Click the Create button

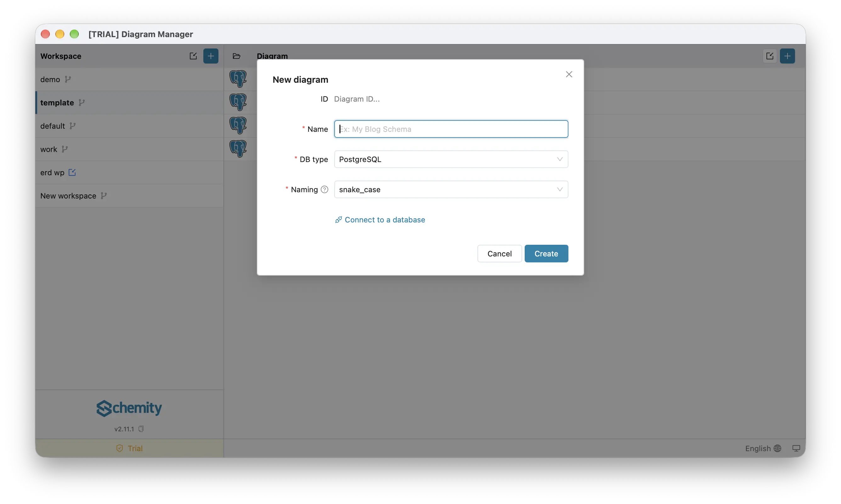pyautogui.click(x=546, y=254)
